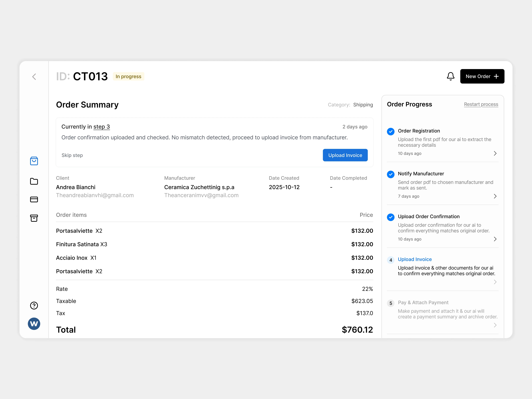Open the folder icon in sidebar
Viewport: 532px width, 399px height.
click(34, 181)
